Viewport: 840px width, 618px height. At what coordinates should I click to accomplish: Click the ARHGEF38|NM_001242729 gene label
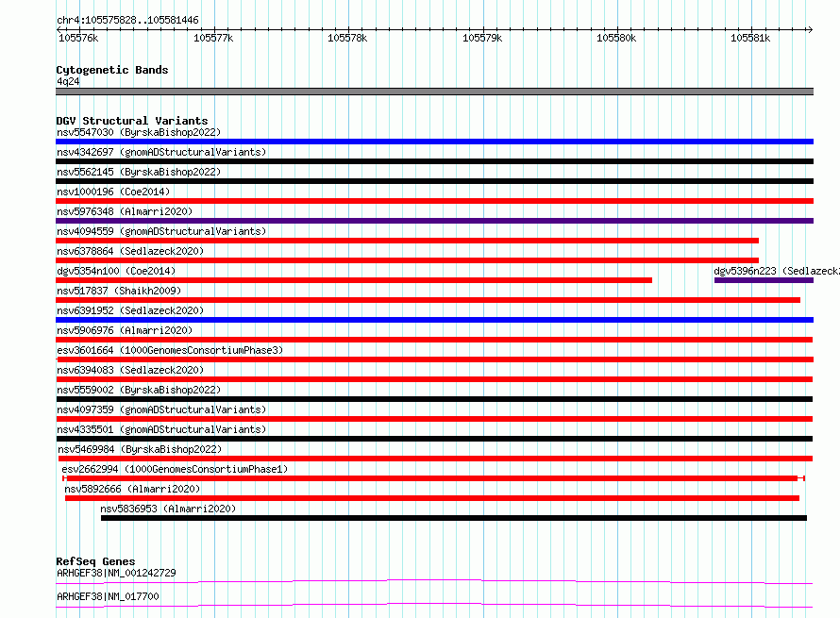click(116, 573)
